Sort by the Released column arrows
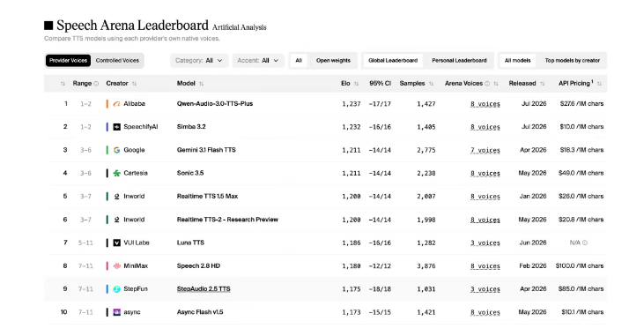Viewport: 644px width, 336px height. point(542,84)
